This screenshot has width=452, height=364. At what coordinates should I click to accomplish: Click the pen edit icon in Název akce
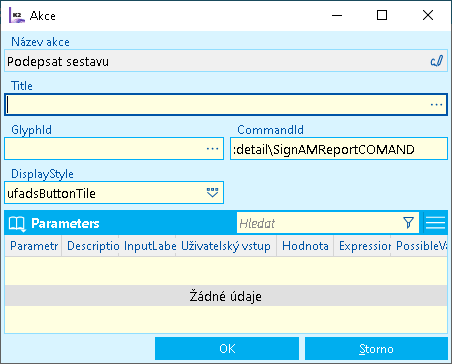point(436,61)
